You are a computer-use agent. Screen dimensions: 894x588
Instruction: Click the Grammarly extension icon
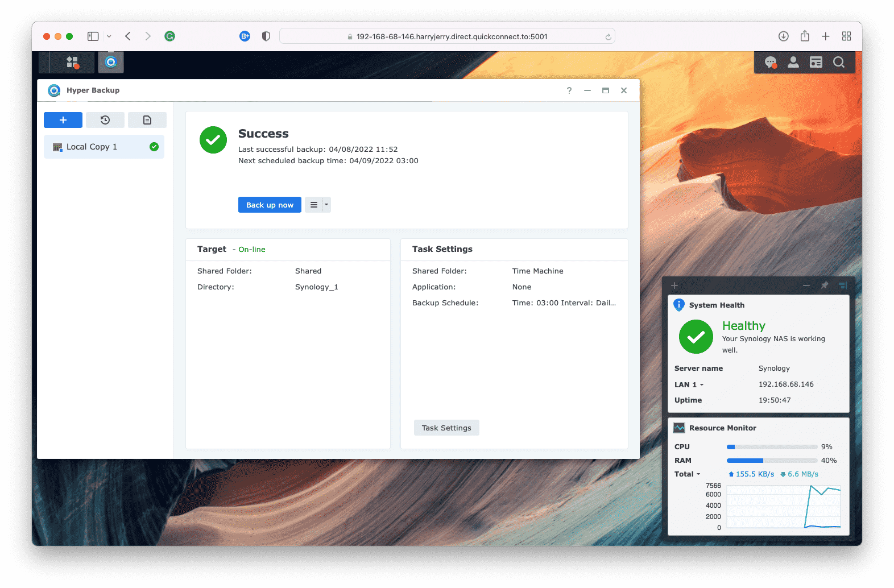(169, 36)
